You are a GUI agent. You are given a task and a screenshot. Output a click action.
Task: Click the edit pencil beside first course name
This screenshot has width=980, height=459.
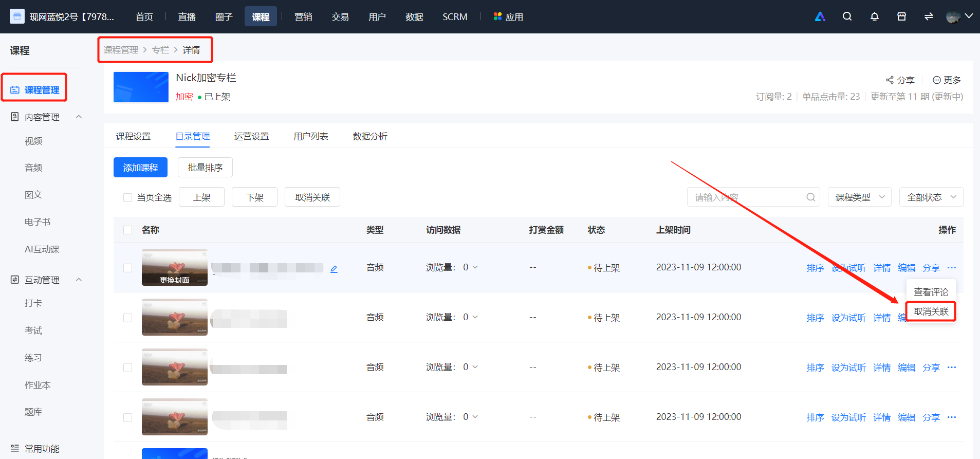click(334, 269)
